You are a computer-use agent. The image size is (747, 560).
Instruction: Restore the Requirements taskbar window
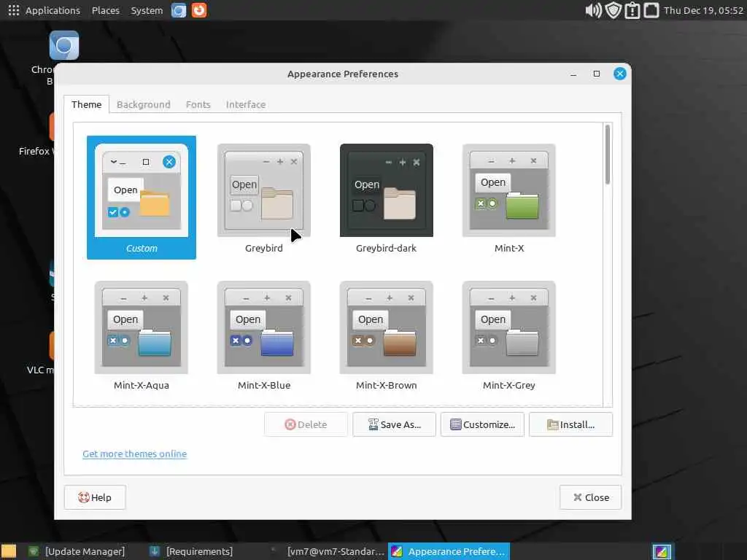pos(192,551)
